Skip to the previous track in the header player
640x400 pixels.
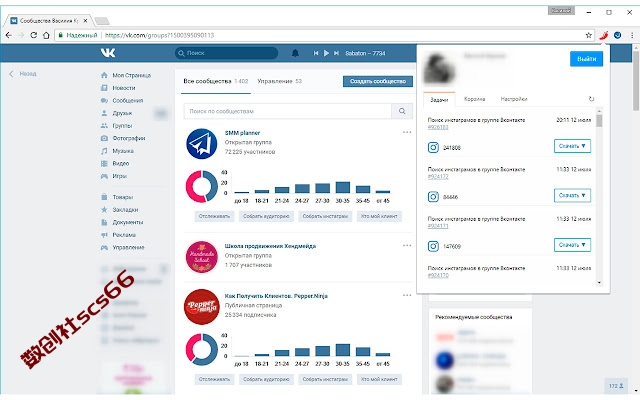[x=316, y=53]
